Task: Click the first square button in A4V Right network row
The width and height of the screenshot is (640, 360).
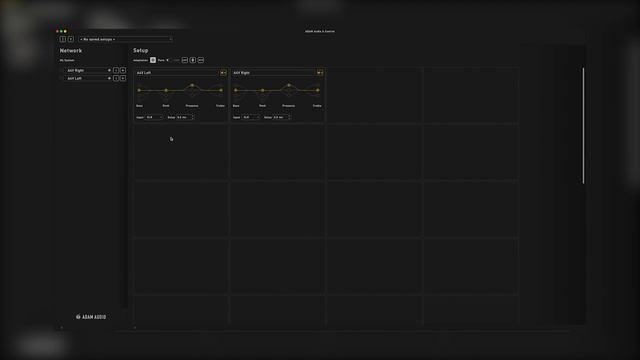Action: pos(116,70)
